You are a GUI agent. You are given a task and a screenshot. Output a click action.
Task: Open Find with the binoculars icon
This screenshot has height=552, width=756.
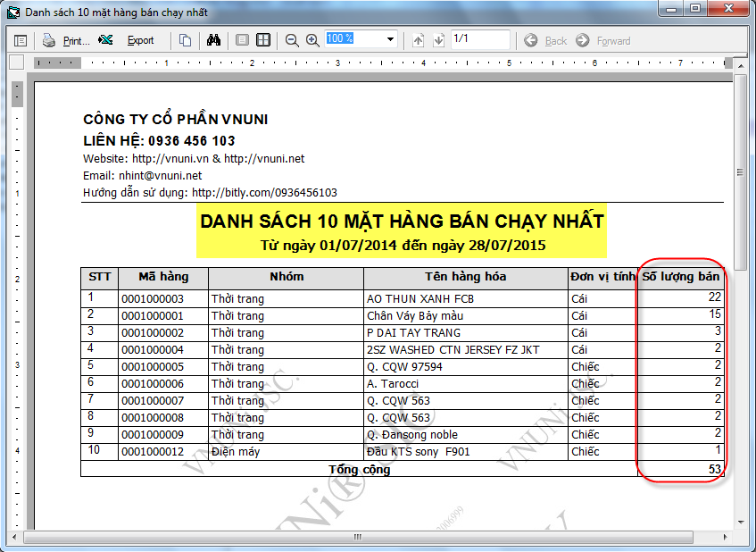pyautogui.click(x=213, y=40)
